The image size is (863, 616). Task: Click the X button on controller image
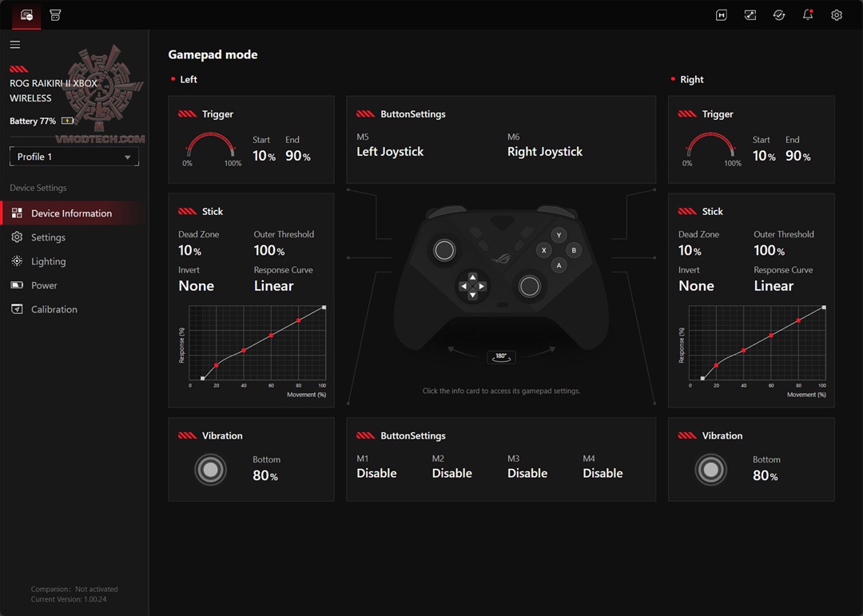point(544,250)
